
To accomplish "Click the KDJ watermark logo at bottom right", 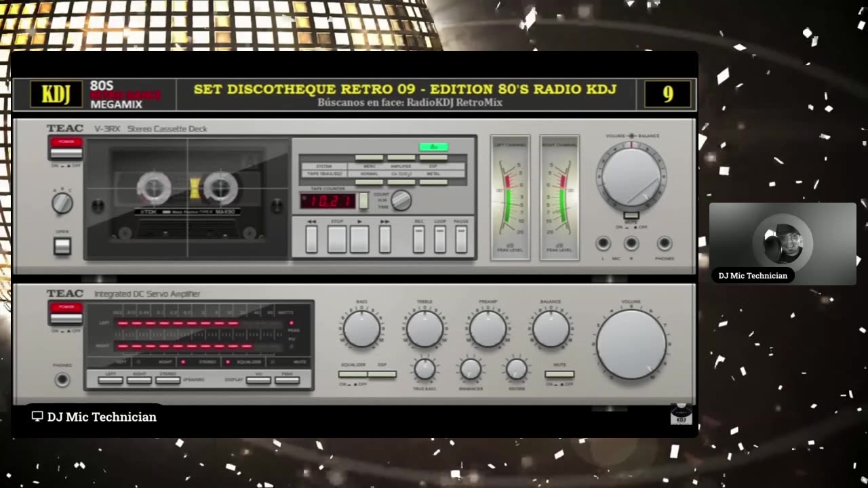I will (681, 414).
